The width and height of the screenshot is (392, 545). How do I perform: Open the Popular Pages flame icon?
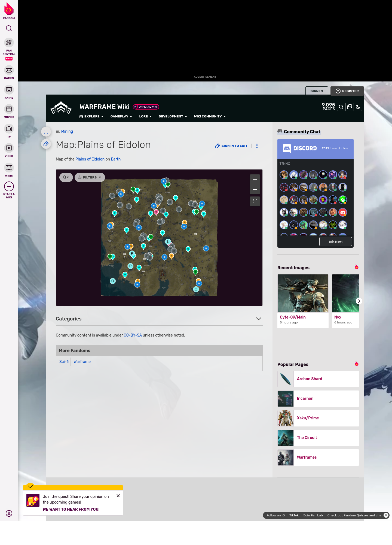tap(356, 364)
